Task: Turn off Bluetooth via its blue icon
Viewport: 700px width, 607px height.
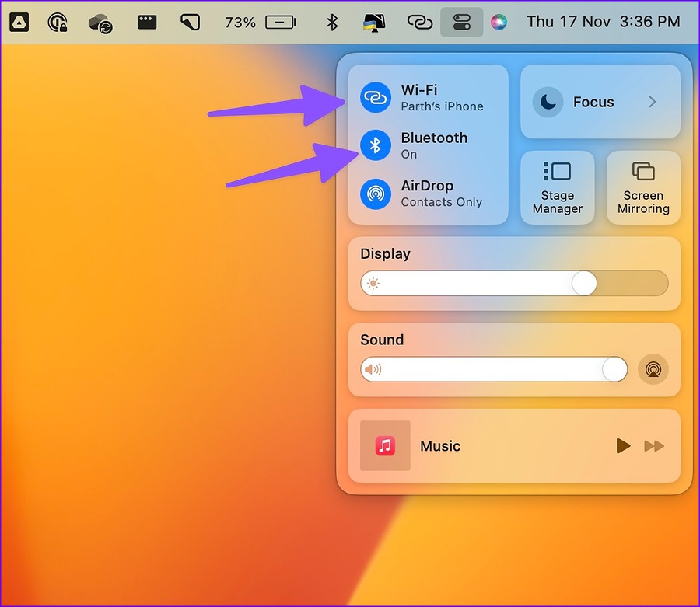Action: 376,145
